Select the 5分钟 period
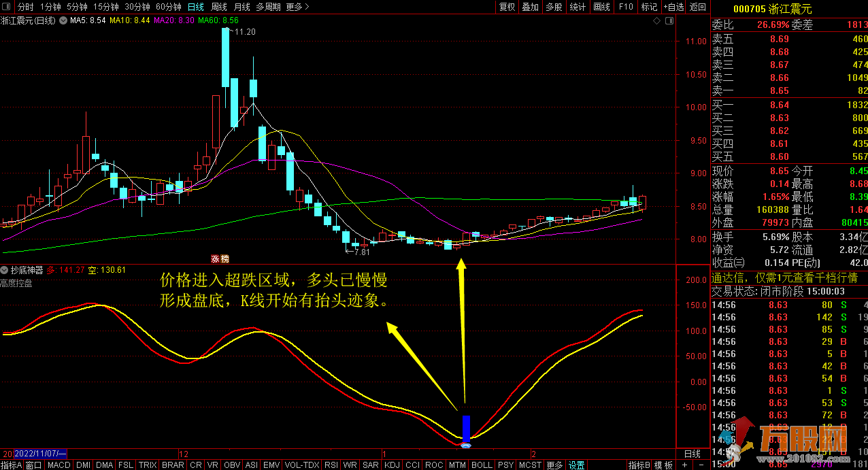 [77, 7]
